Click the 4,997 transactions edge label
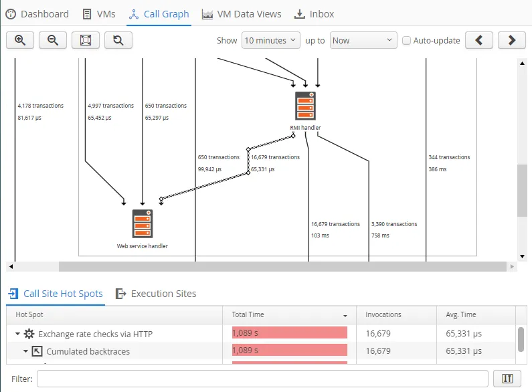The height and width of the screenshot is (392, 532). [110, 106]
